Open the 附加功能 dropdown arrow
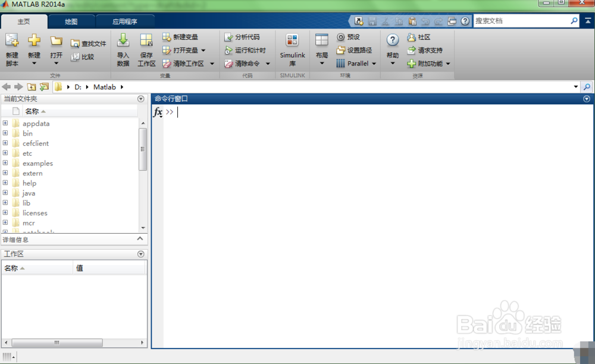 click(x=448, y=64)
